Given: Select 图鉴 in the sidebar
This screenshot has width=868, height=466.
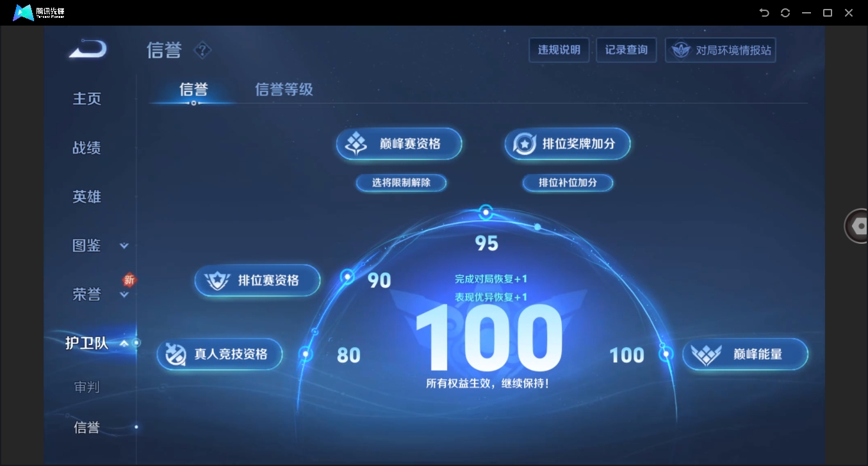Looking at the screenshot, I should pyautogui.click(x=87, y=245).
